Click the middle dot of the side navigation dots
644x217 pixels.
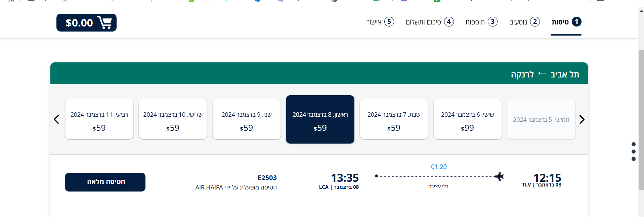click(x=633, y=152)
